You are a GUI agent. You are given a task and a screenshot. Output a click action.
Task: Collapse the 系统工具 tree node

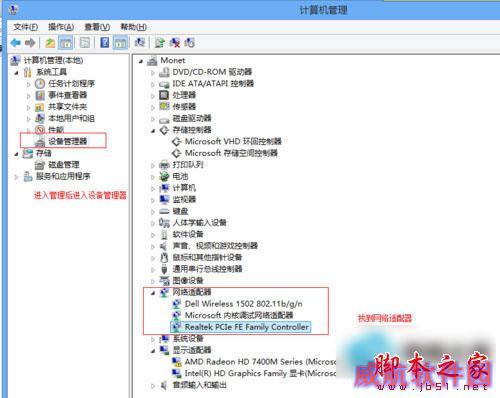[x=16, y=72]
